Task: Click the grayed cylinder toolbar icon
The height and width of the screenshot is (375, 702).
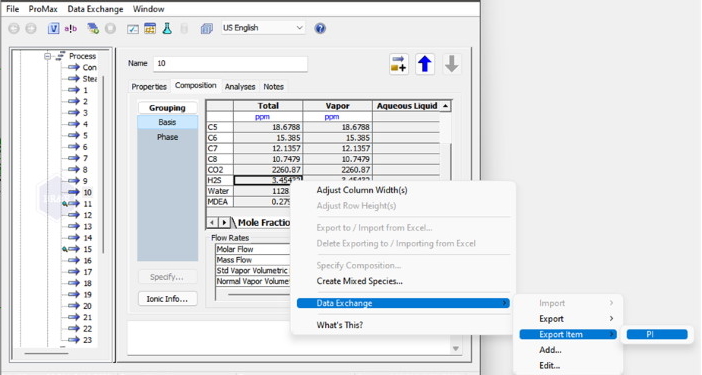Action: pyautogui.click(x=184, y=29)
